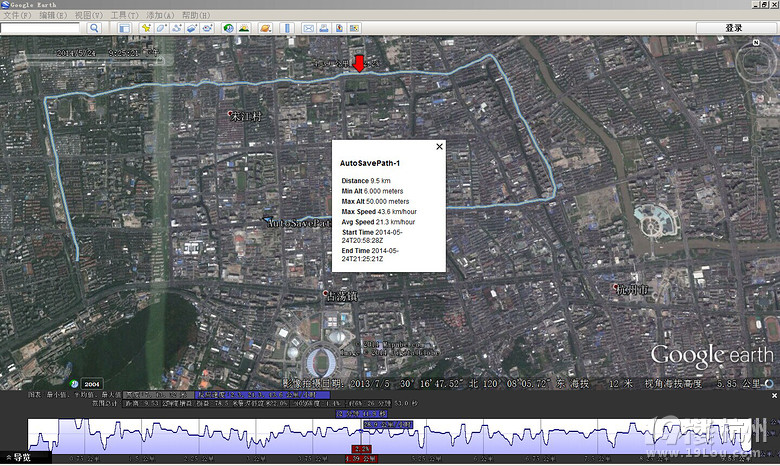This screenshot has width=780, height=466.
Task: Click the Max Speed 43.6 km/hour line
Action: coord(379,211)
